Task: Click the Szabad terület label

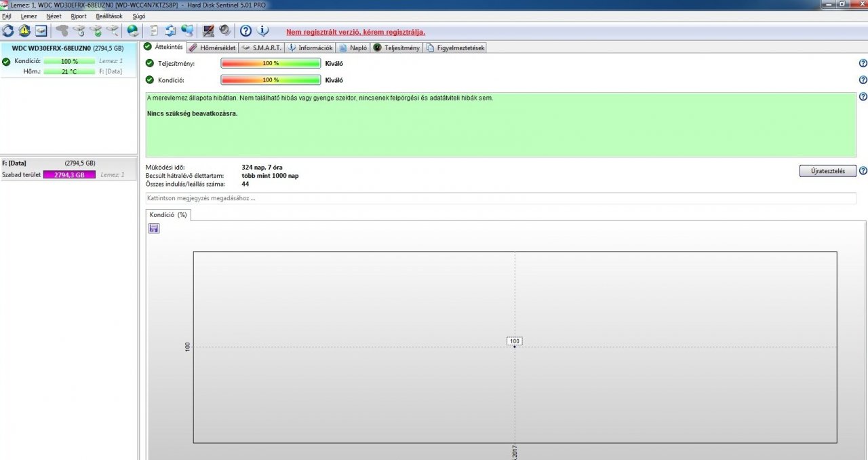Action: click(x=21, y=174)
